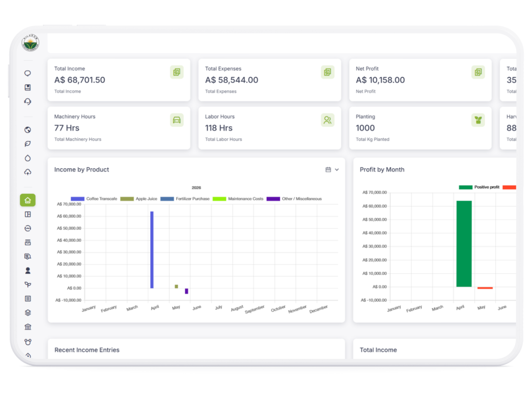532x399 pixels.
Task: Open the calendar date picker icon
Action: click(x=328, y=170)
